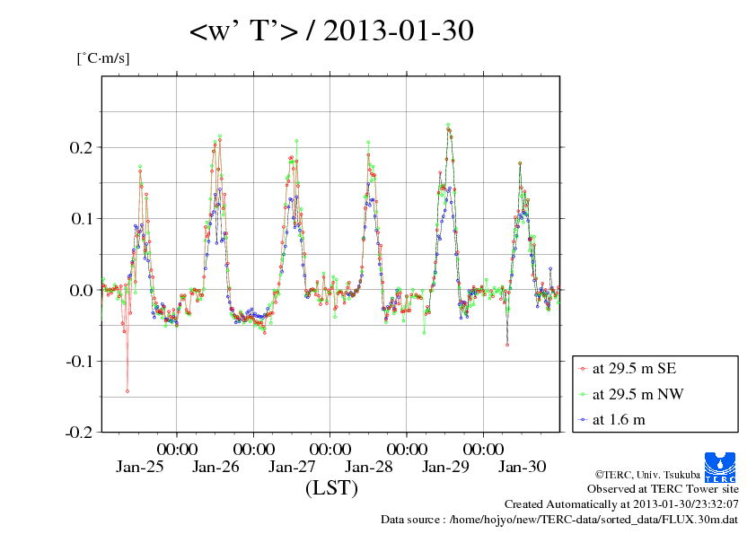756x534 pixels.
Task: Click the TERC logo icon
Action: [x=720, y=467]
